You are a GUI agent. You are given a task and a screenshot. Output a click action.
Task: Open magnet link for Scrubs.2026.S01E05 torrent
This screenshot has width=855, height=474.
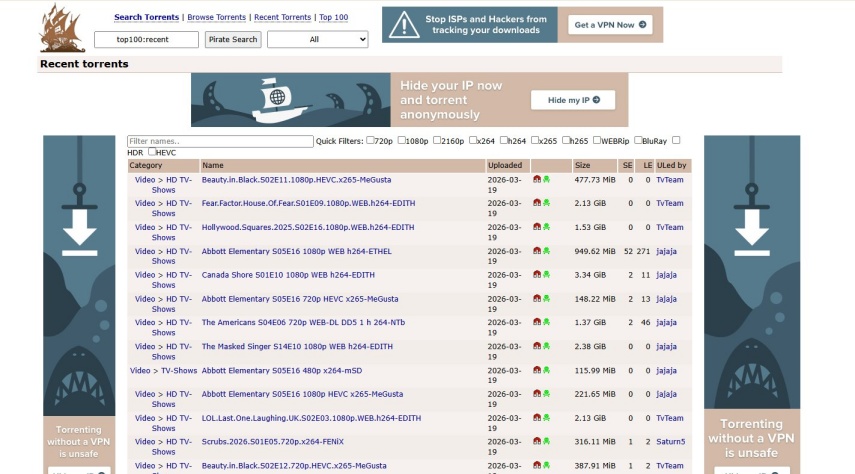(x=537, y=441)
